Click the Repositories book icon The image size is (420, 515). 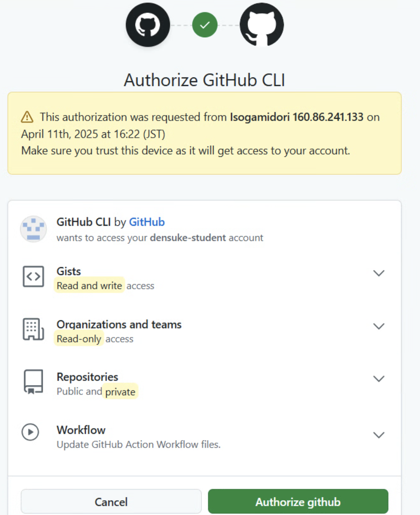coord(33,382)
